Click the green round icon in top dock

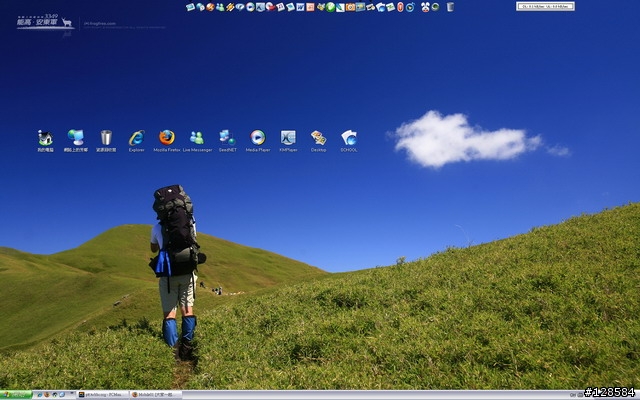[x=330, y=7]
